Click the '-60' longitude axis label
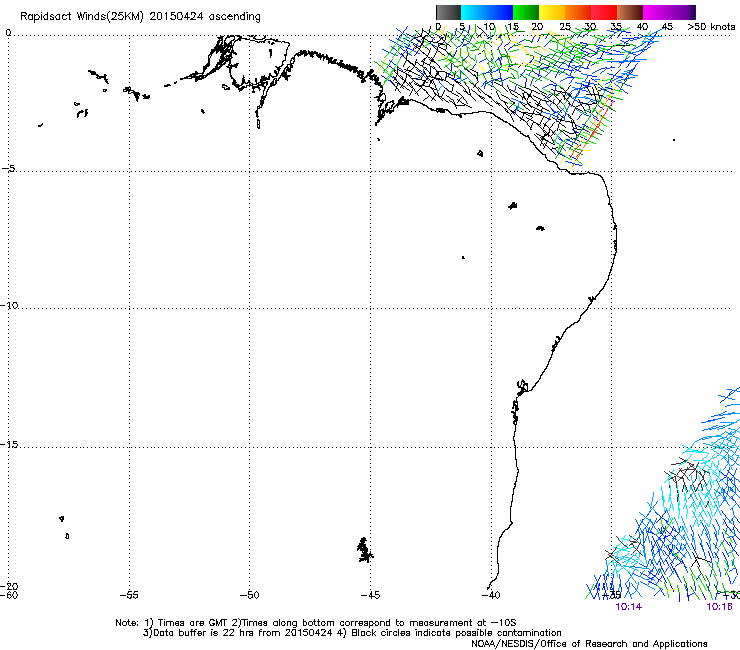Viewport: 740px width, 650px height. click(9, 595)
